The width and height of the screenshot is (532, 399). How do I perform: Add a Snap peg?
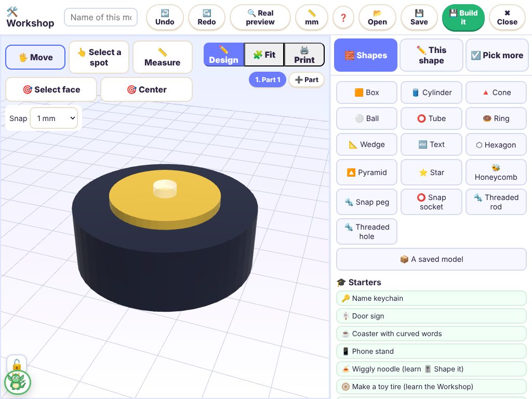(x=366, y=202)
